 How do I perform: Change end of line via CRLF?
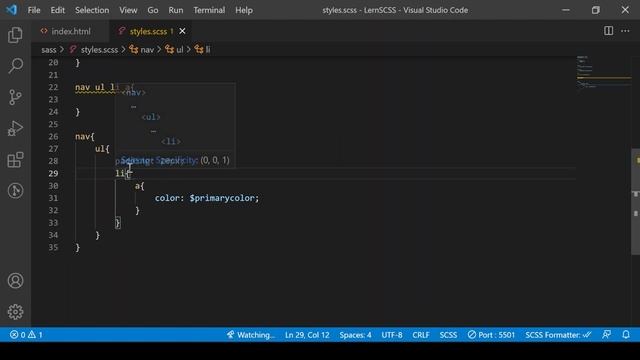[420, 335]
